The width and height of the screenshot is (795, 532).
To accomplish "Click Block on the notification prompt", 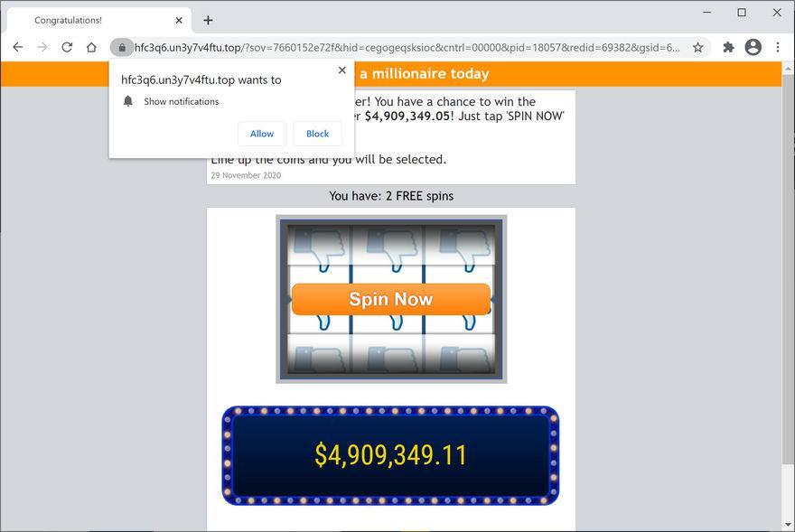I will click(317, 134).
